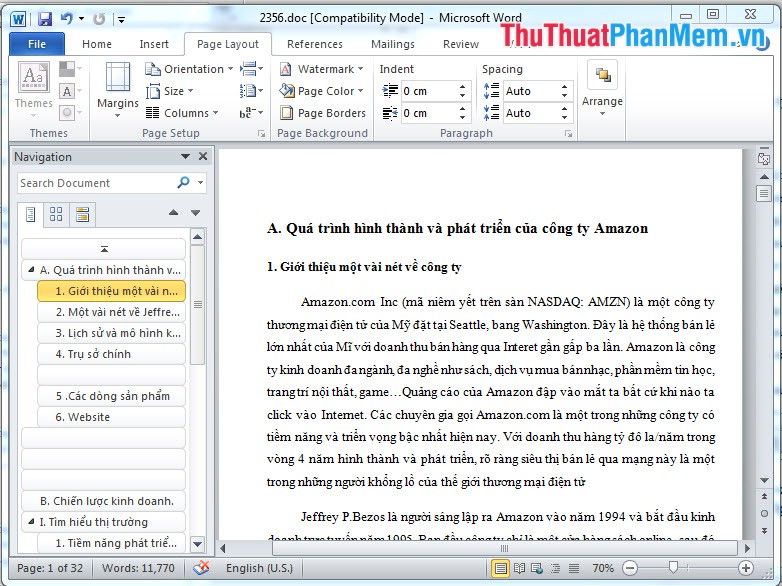Screen dimensions: 782x586
Task: Click 'Words: 11,770' in status bar
Action: click(138, 568)
